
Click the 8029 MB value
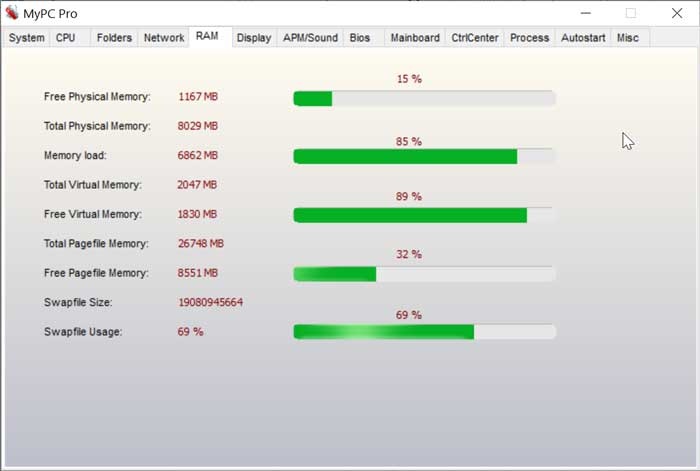[x=198, y=126]
